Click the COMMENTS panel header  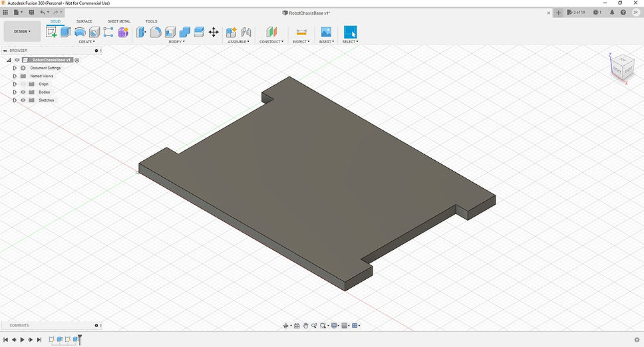click(x=51, y=325)
